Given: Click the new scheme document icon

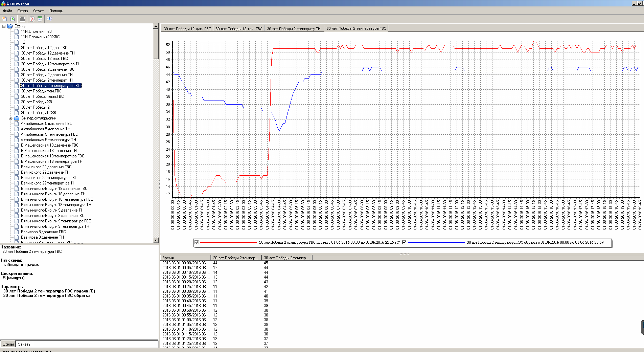Looking at the screenshot, I should (5, 19).
